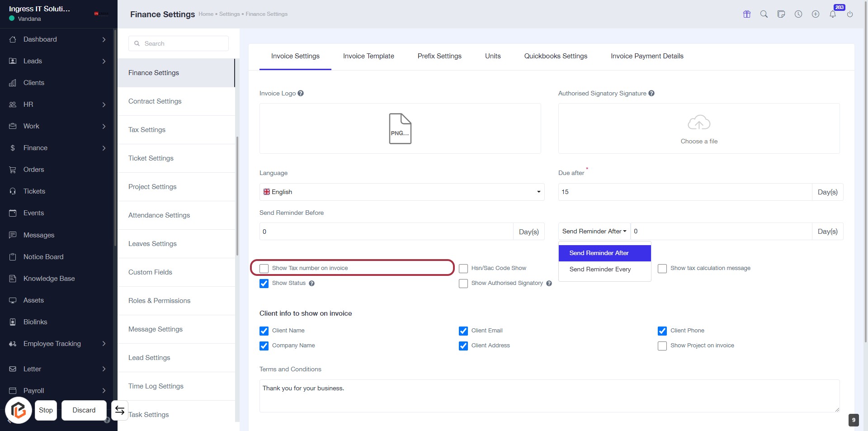
Task: Open Tax Settings in the settings list
Action: coord(147,130)
